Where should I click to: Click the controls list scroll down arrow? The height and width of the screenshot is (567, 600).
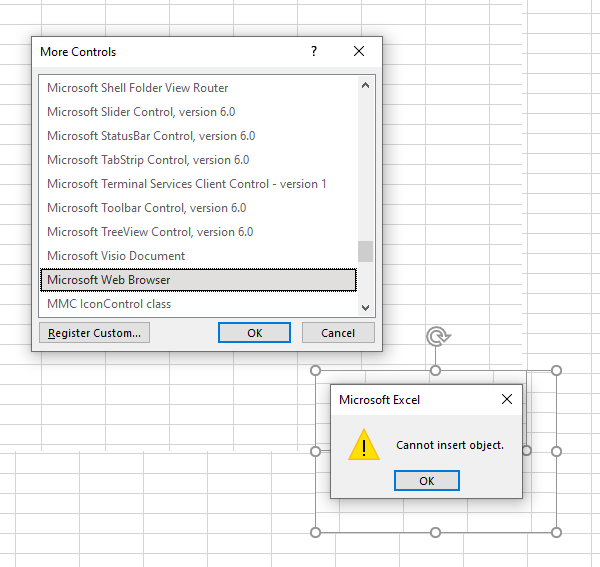pyautogui.click(x=365, y=307)
